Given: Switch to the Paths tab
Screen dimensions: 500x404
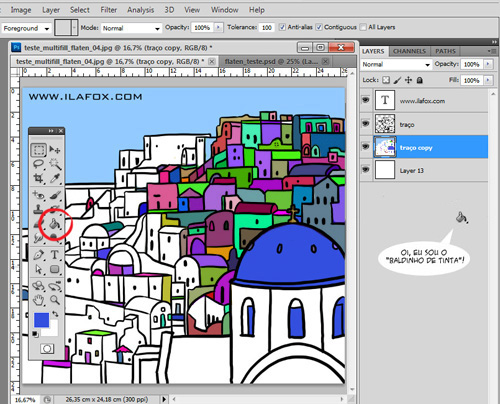Looking at the screenshot, I should 445,51.
